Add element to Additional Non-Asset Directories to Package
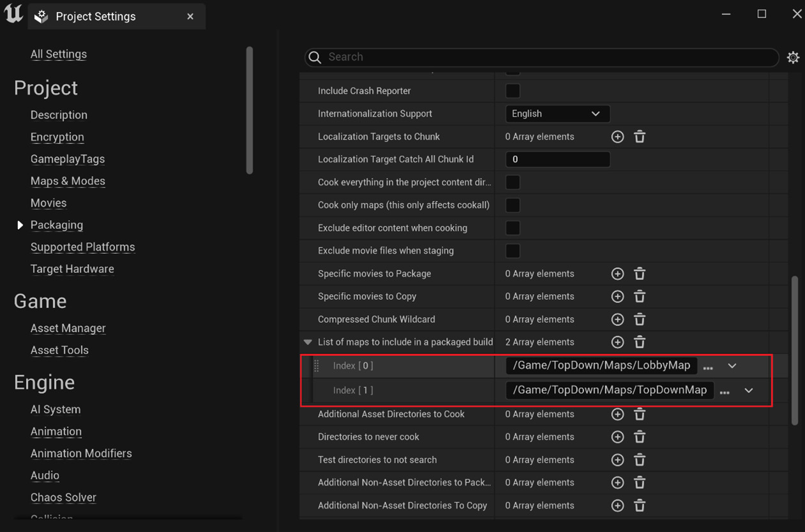The image size is (805, 532). (x=617, y=483)
